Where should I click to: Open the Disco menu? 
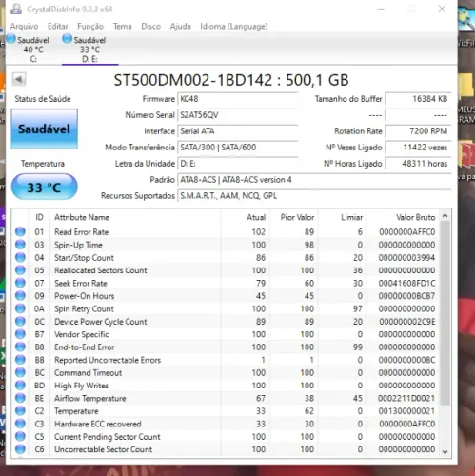point(151,26)
